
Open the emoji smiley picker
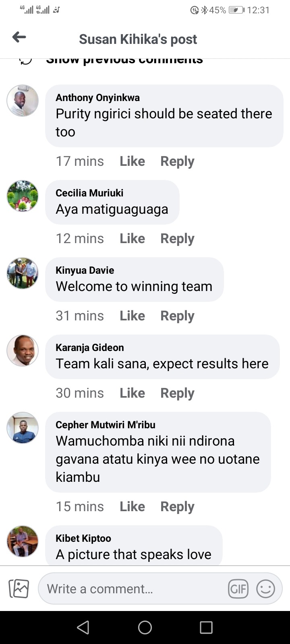pyautogui.click(x=266, y=589)
